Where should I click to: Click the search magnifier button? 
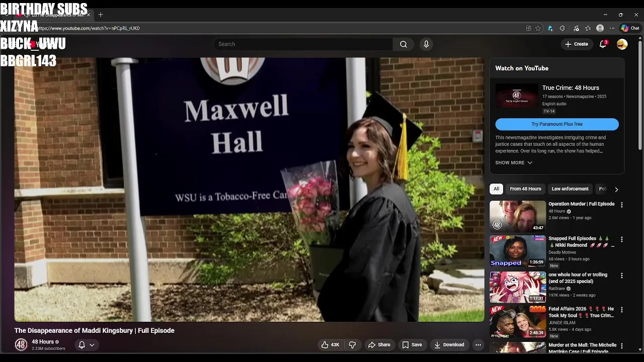tap(404, 44)
